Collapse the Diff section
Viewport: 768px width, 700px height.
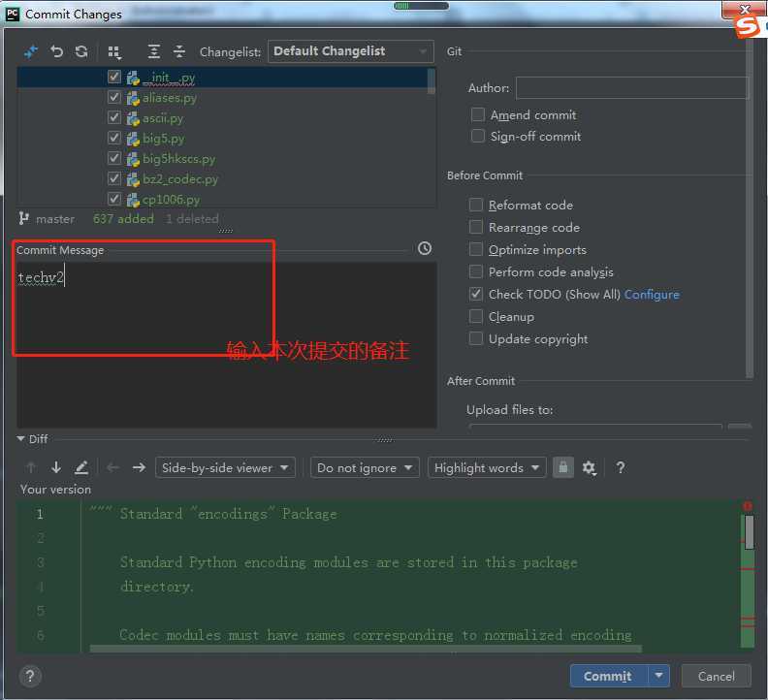[20, 439]
